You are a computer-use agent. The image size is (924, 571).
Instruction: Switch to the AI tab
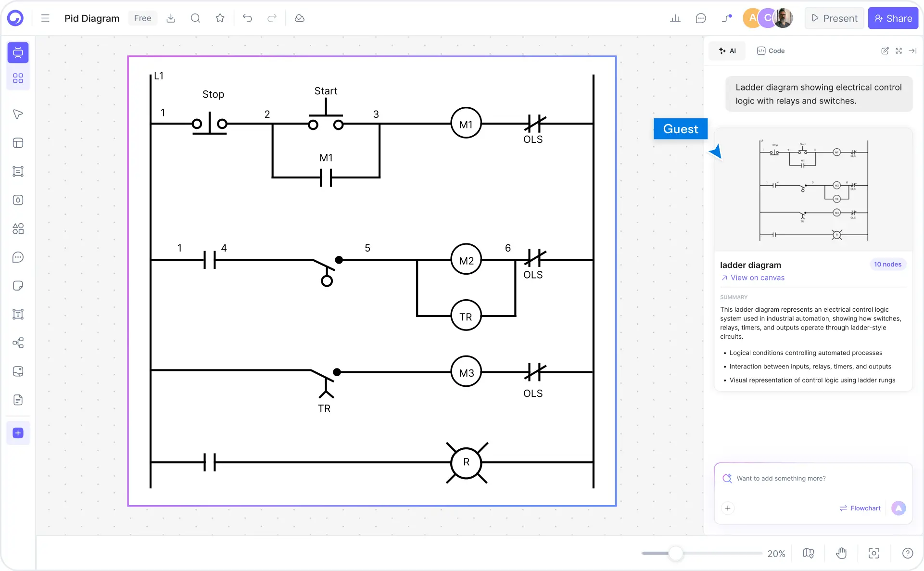(x=727, y=51)
